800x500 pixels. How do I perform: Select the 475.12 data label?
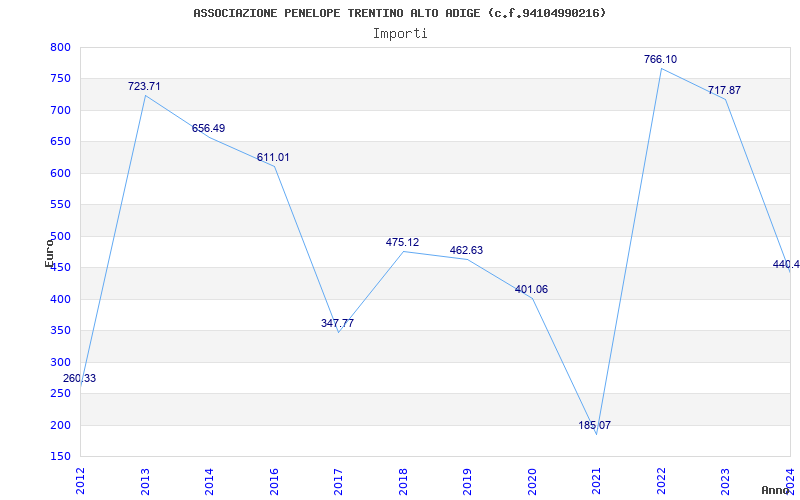[x=402, y=242]
